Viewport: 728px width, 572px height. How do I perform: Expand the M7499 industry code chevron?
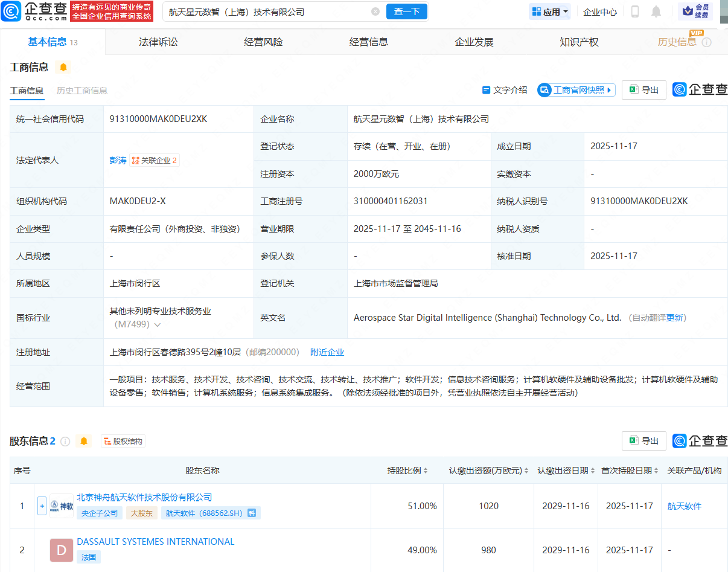(158, 325)
